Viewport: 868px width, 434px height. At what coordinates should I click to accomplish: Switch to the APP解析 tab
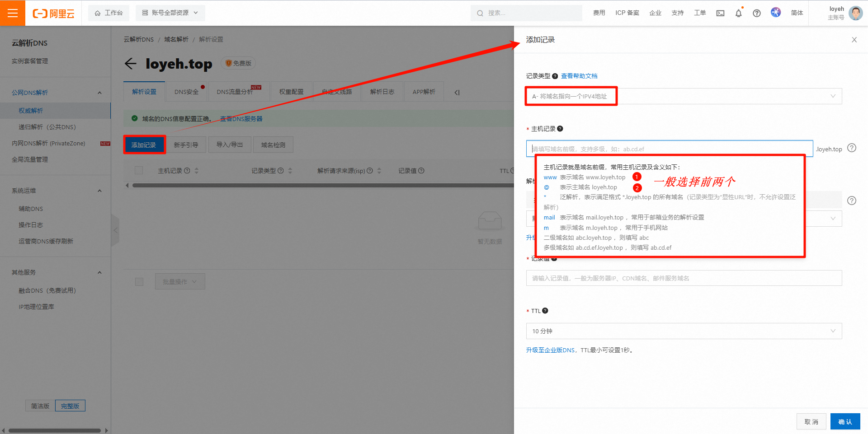[x=424, y=92]
